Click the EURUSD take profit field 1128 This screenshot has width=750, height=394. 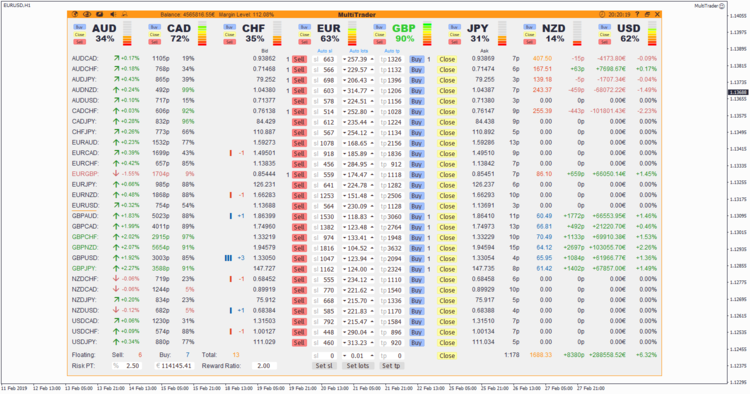point(391,207)
